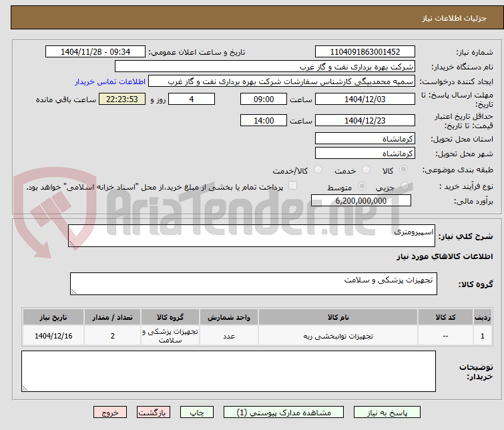
Task: Click the unit cell عدد
Action: pos(229,336)
